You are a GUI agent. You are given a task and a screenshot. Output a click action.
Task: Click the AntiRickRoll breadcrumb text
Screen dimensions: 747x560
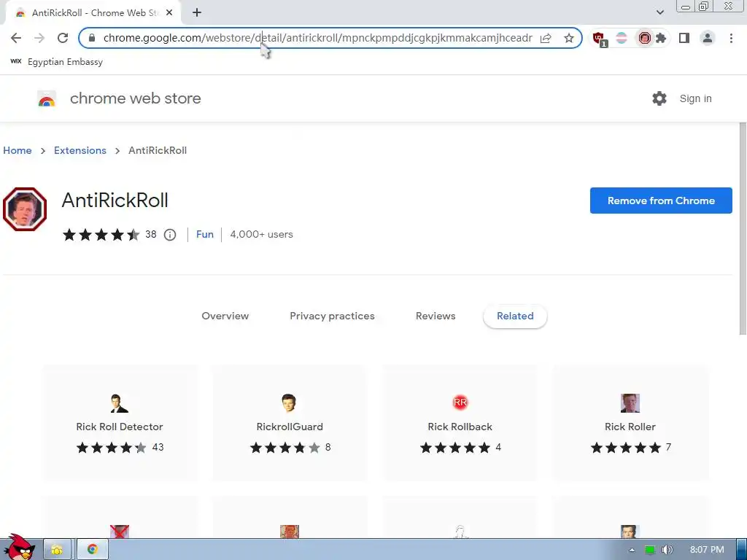[x=158, y=150]
